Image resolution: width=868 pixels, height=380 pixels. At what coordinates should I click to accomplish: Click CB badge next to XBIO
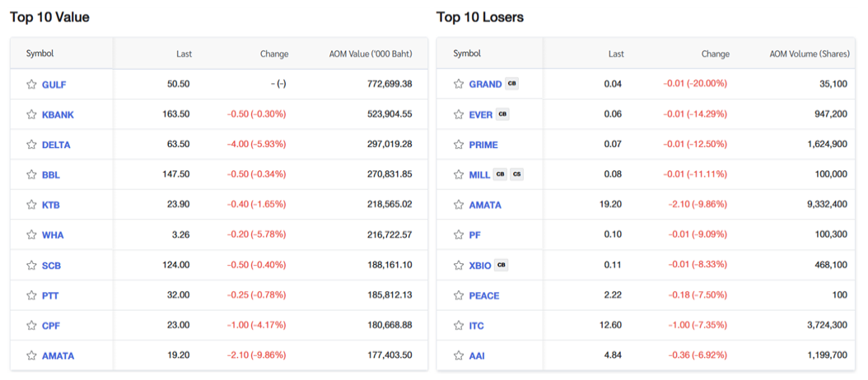point(502,265)
